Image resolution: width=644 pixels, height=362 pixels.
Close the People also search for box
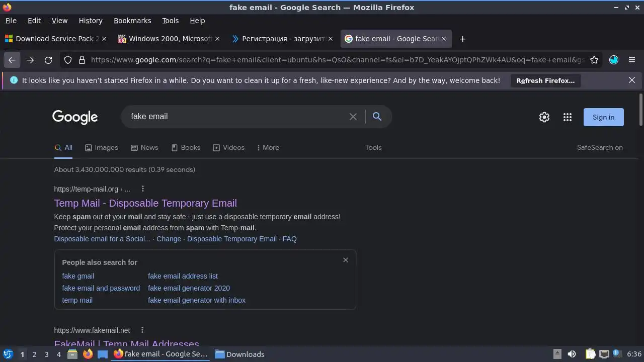(x=346, y=260)
